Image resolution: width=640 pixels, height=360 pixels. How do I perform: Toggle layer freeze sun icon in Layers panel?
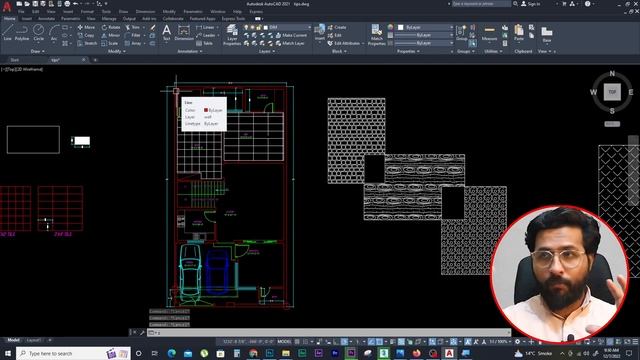[252, 27]
